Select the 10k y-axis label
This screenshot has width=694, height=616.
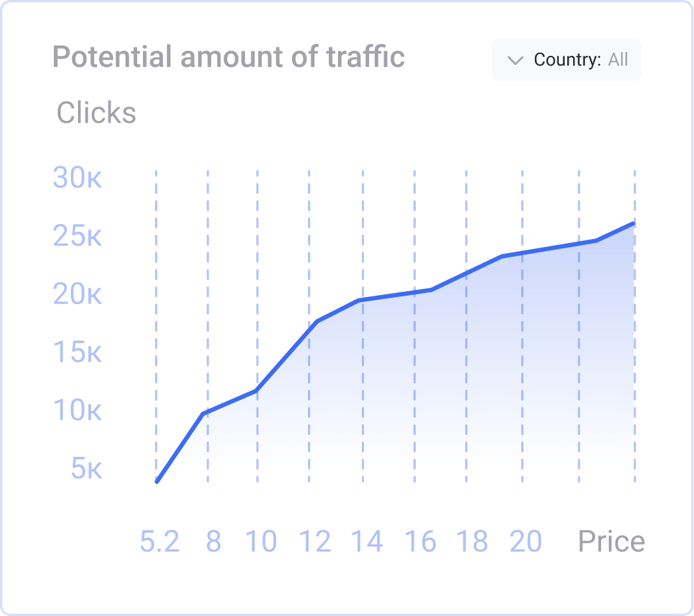(x=77, y=411)
